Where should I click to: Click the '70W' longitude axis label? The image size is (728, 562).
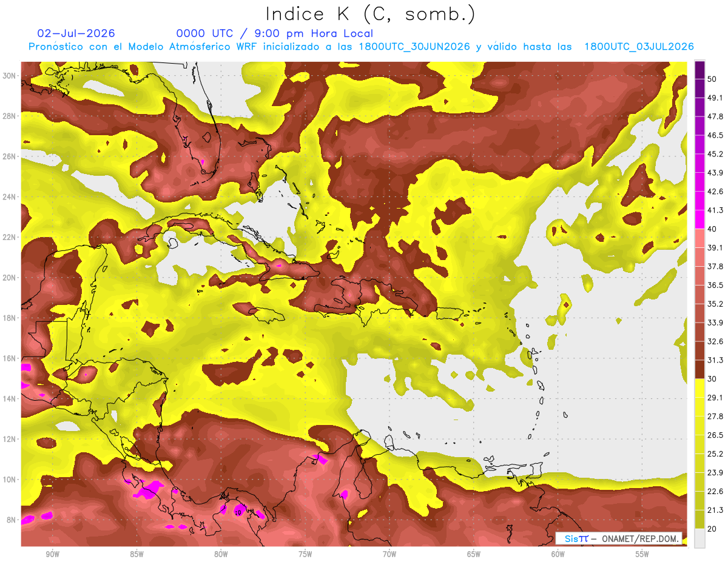(389, 555)
